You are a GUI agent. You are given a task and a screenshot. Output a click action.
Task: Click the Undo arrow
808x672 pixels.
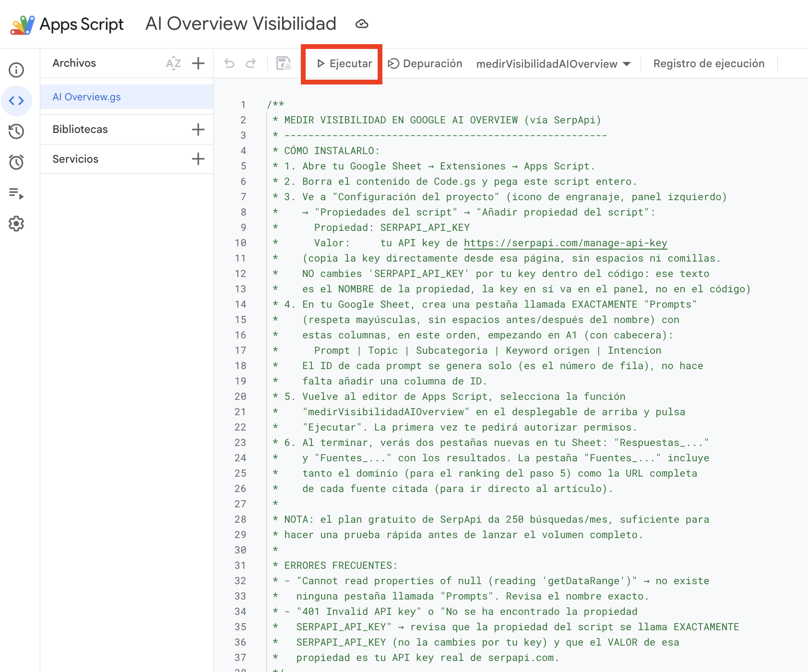229,63
